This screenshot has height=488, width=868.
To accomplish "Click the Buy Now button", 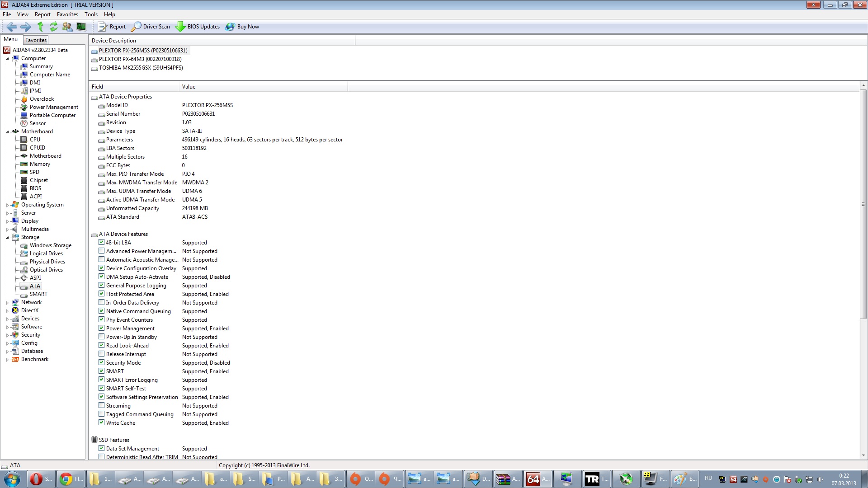I will coord(243,27).
